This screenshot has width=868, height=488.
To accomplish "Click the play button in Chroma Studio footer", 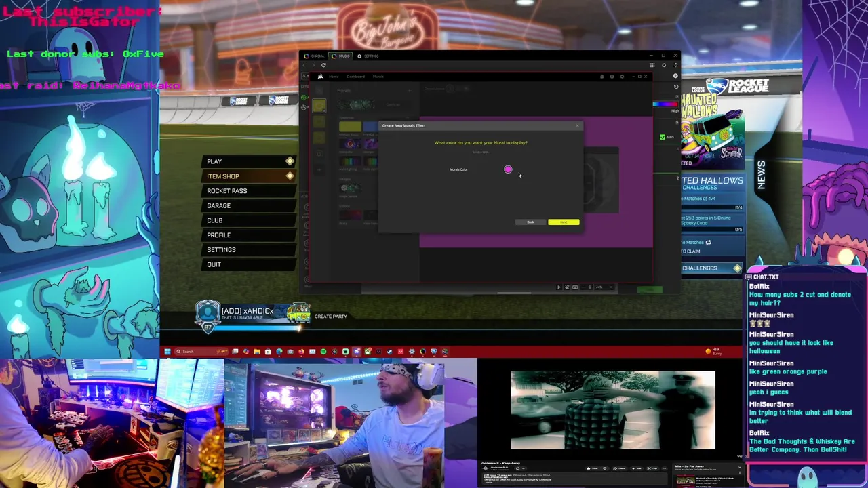I will (x=559, y=287).
